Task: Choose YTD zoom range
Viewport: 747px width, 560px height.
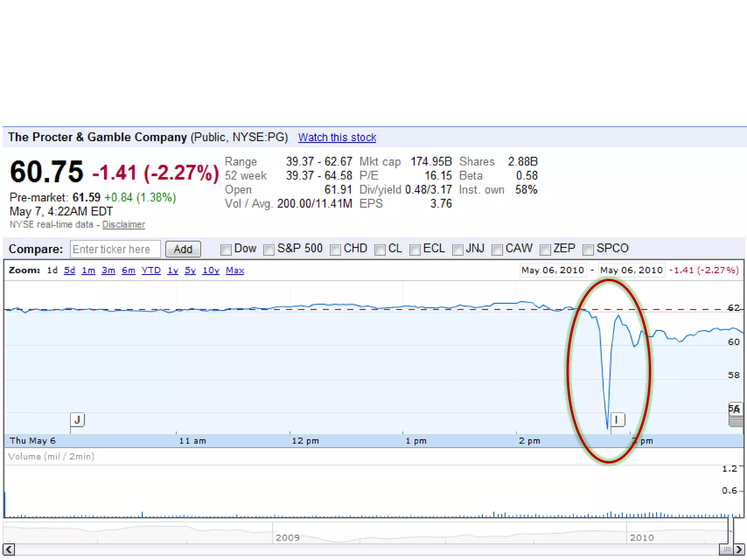Action: pos(151,271)
